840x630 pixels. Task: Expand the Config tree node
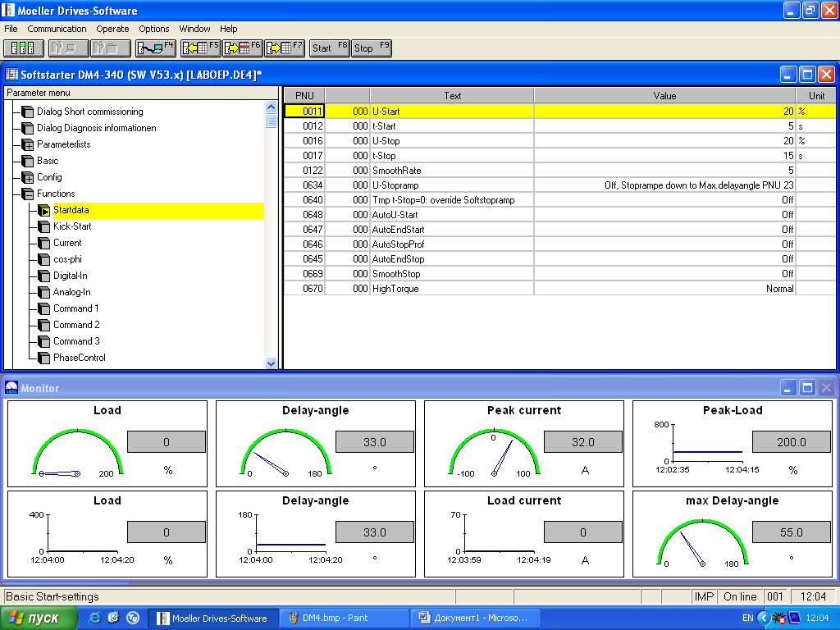[27, 177]
